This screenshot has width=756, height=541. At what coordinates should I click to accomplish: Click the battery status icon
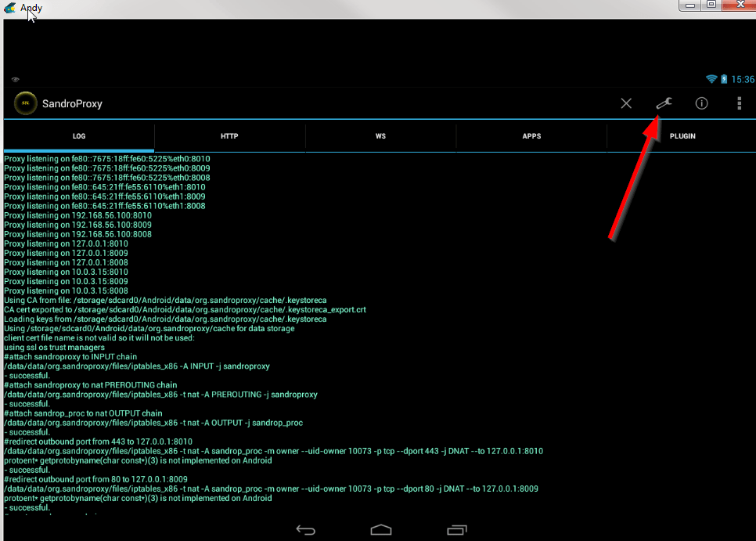coord(724,78)
